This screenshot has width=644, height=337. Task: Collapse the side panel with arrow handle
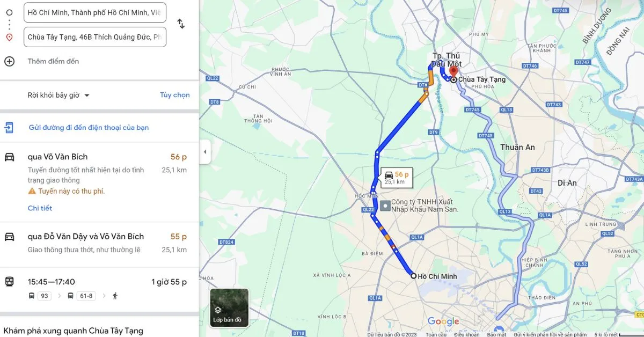204,152
